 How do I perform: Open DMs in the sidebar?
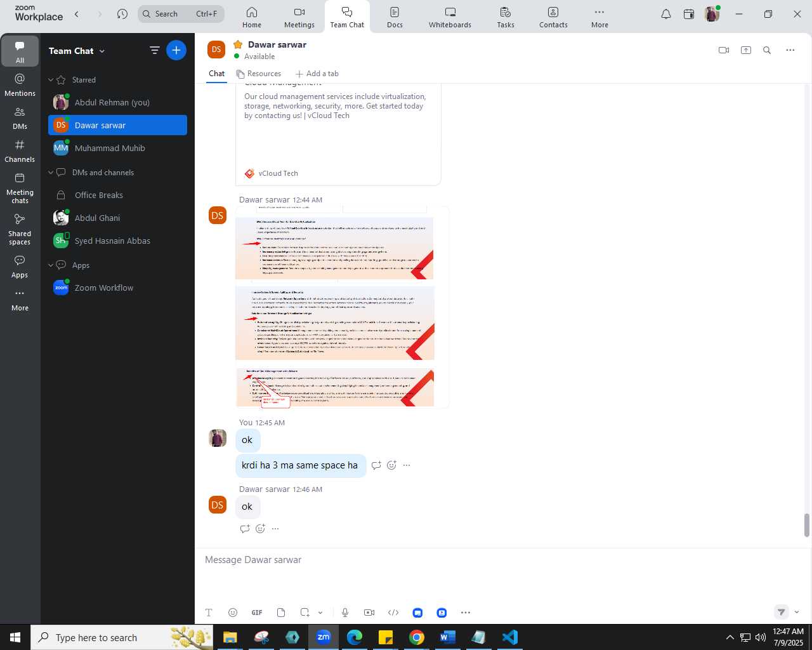pyautogui.click(x=20, y=118)
